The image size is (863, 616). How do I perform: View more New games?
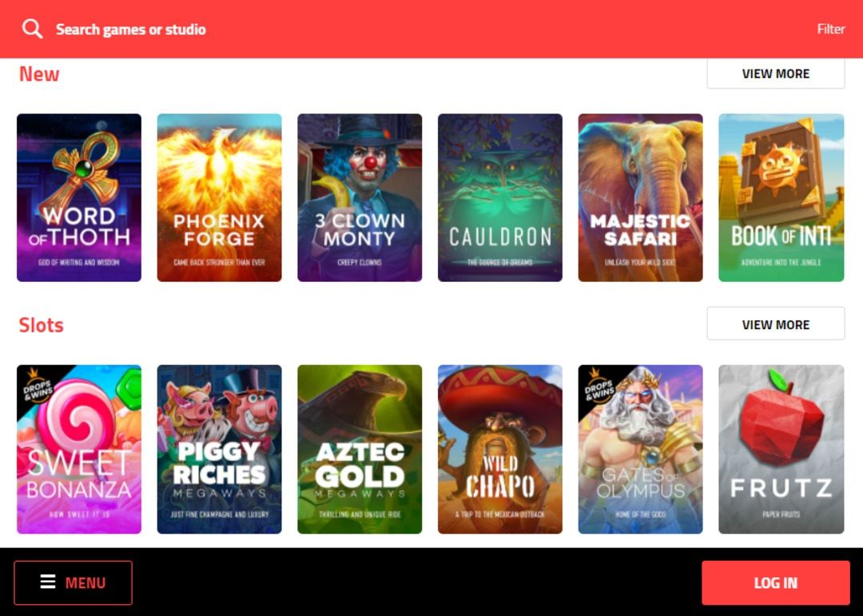(x=775, y=74)
